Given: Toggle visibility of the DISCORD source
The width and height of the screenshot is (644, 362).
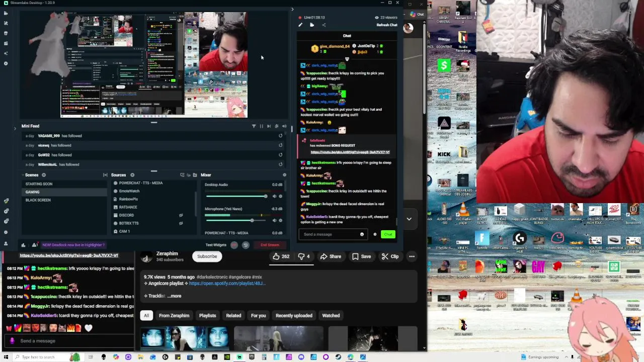Looking at the screenshot, I should (x=181, y=215).
